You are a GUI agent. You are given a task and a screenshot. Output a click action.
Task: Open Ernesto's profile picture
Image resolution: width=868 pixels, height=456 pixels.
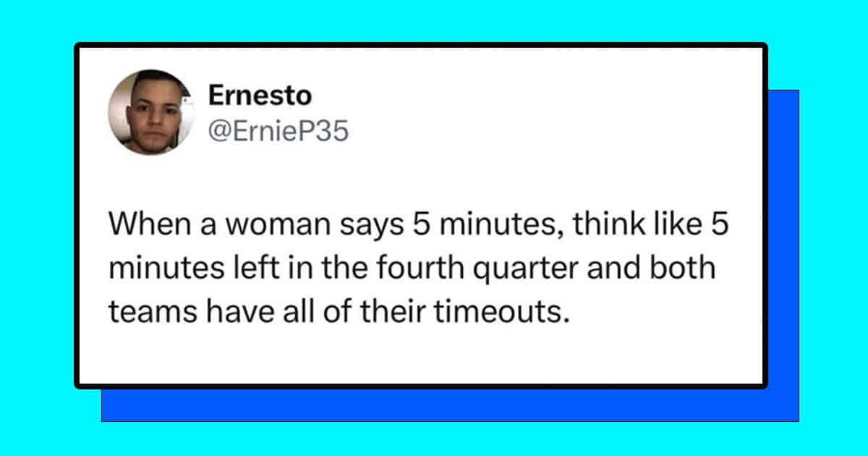coord(150,113)
